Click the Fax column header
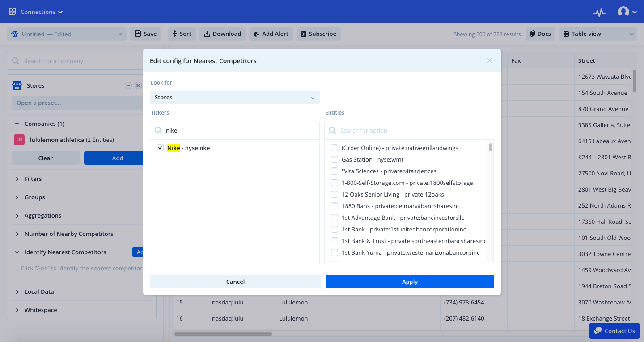 pyautogui.click(x=541, y=60)
